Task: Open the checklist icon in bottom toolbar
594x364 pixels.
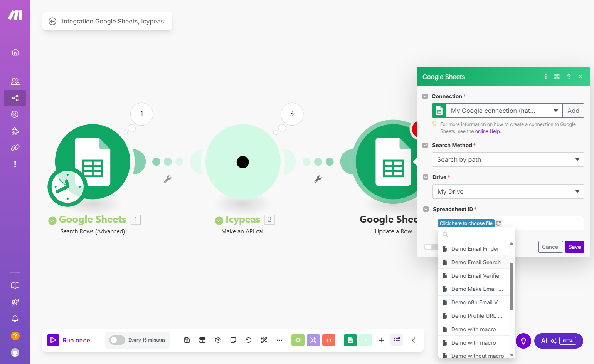Action: [x=397, y=340]
